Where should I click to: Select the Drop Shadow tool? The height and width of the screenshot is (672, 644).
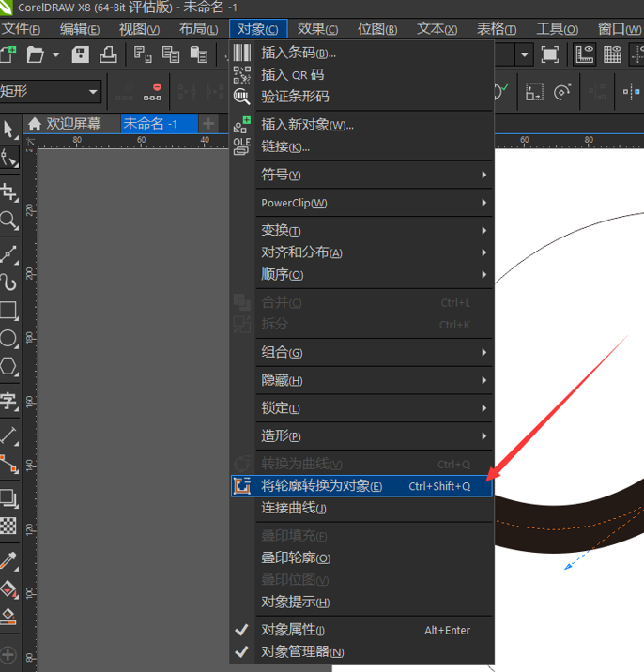8,498
